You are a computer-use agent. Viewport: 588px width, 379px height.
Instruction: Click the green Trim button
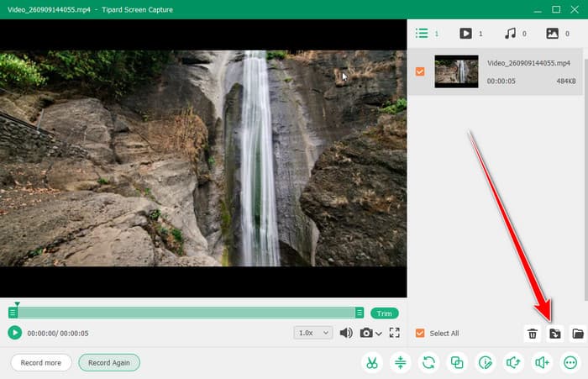coord(385,313)
